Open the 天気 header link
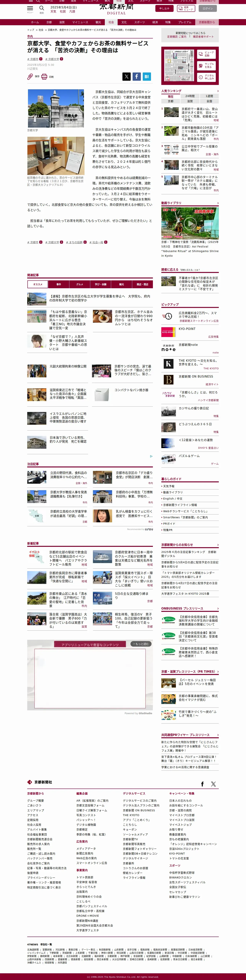The height and width of the screenshot is (980, 246). coord(53,11)
